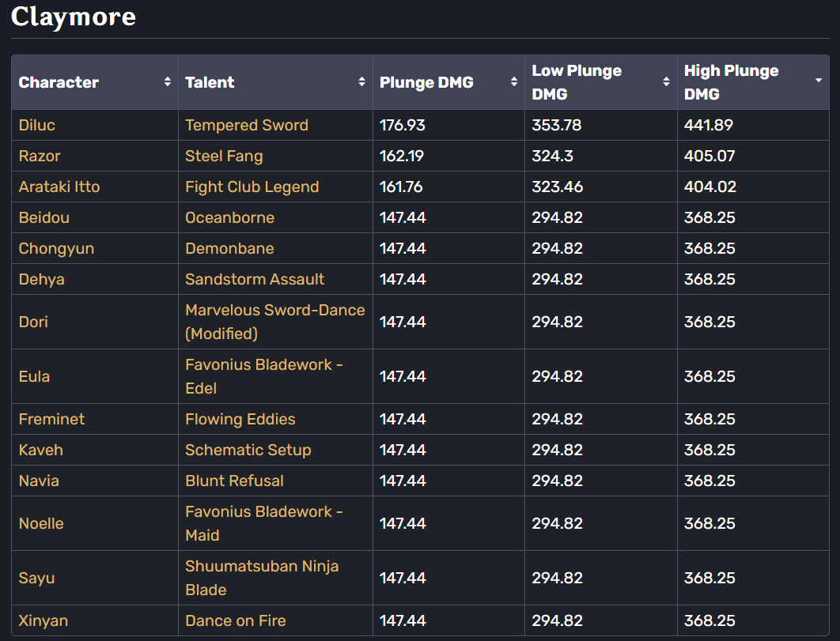
Task: Follow the Steel Fang talent link
Action: tap(224, 156)
